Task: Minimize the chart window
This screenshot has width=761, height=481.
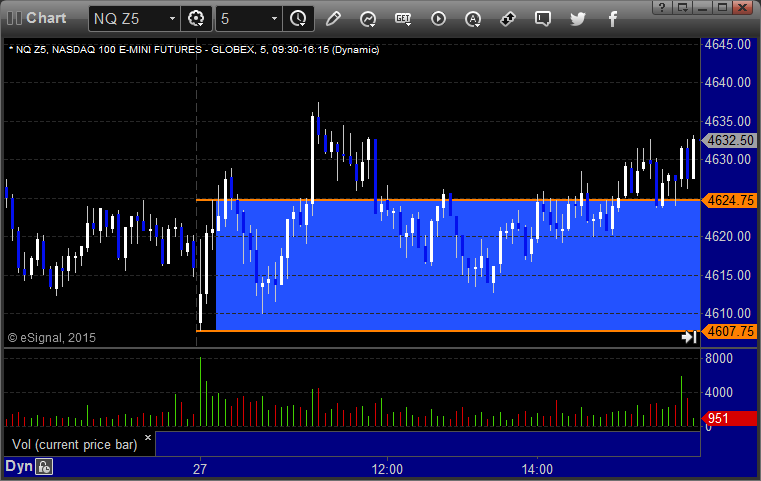Action: point(702,7)
